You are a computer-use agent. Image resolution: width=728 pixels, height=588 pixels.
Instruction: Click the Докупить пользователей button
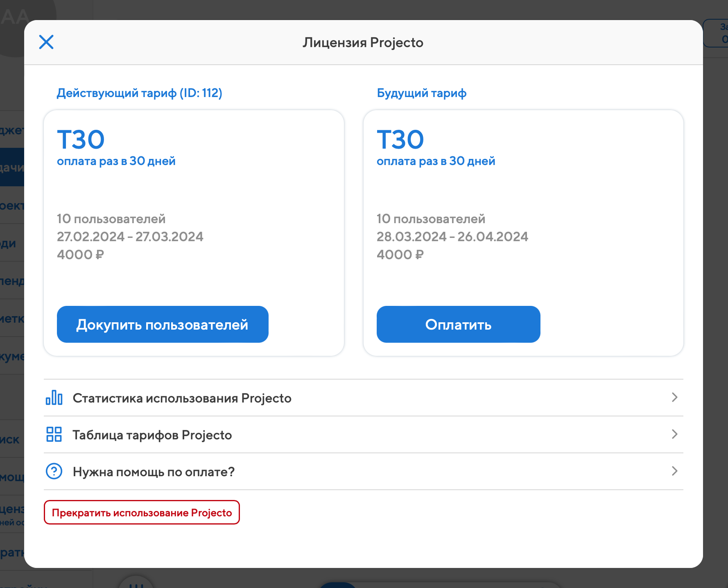tap(163, 324)
